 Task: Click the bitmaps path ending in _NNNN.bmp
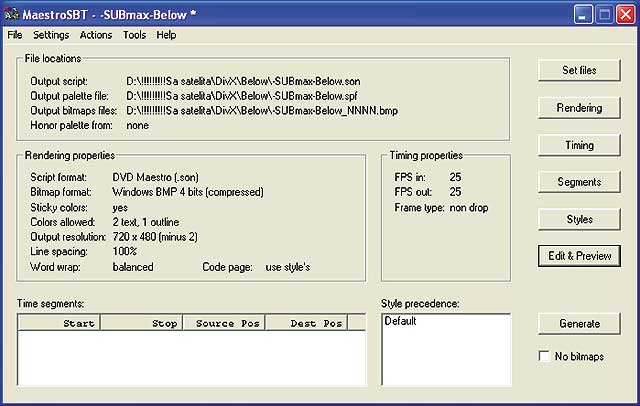point(262,111)
